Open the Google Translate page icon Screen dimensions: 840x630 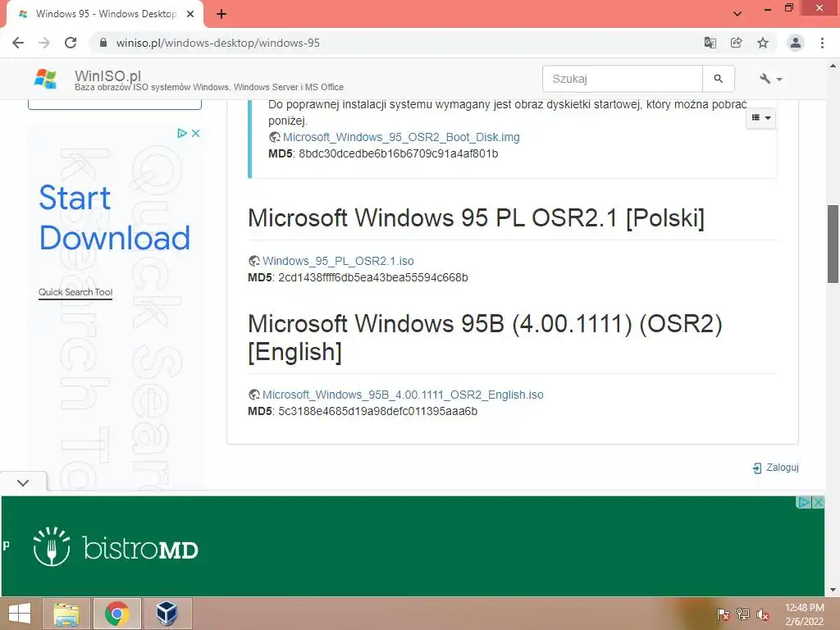[x=710, y=43]
